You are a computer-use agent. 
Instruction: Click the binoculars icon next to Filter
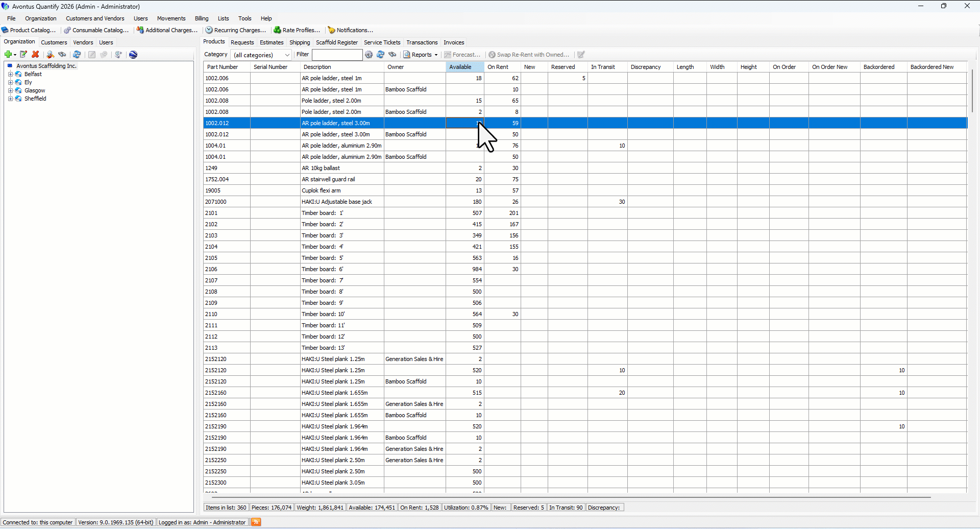(x=393, y=55)
